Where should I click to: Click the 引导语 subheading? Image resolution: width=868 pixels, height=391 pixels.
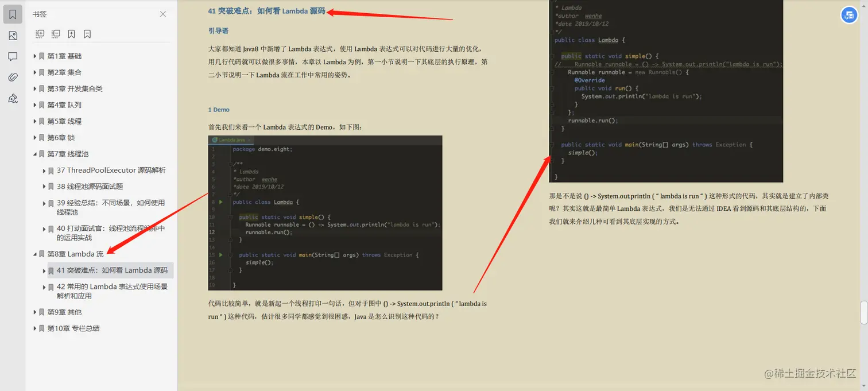click(x=218, y=31)
